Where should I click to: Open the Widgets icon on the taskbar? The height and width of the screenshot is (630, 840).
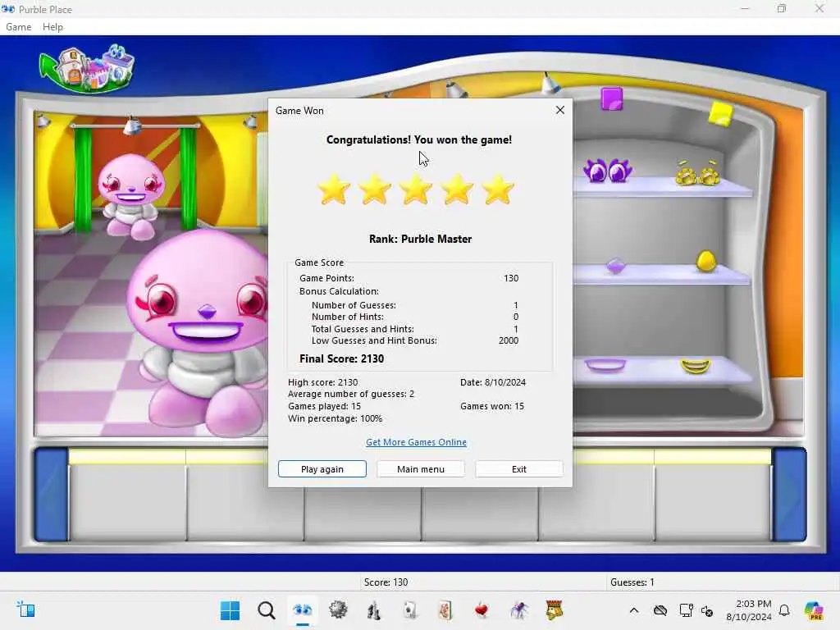[x=25, y=610]
